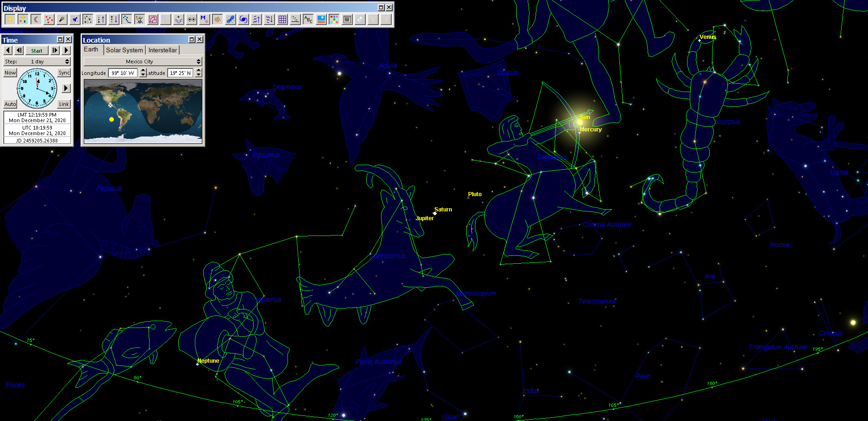Viewport: 868px width, 421px height.
Task: Click the stars down-arrow icon
Action: pos(113,19)
